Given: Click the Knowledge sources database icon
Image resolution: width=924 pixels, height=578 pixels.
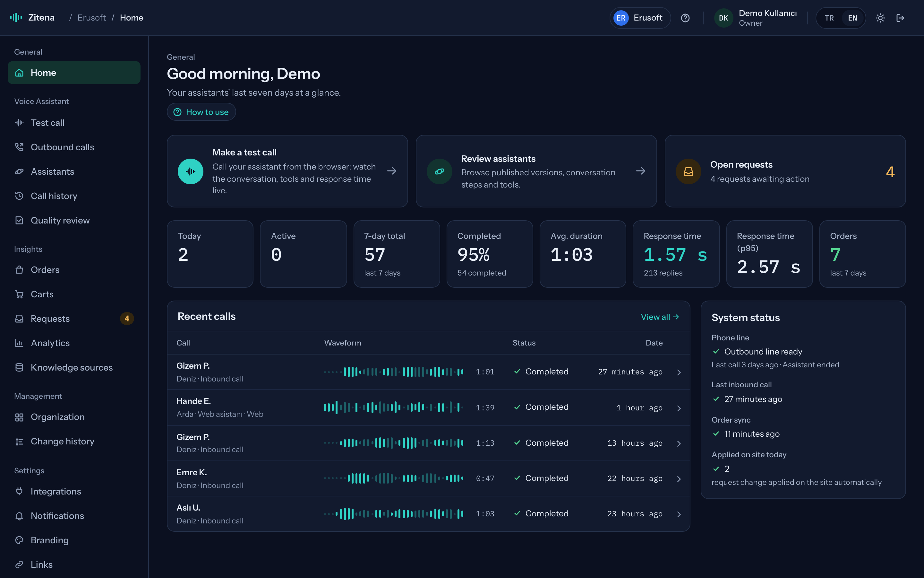Looking at the screenshot, I should (x=19, y=368).
